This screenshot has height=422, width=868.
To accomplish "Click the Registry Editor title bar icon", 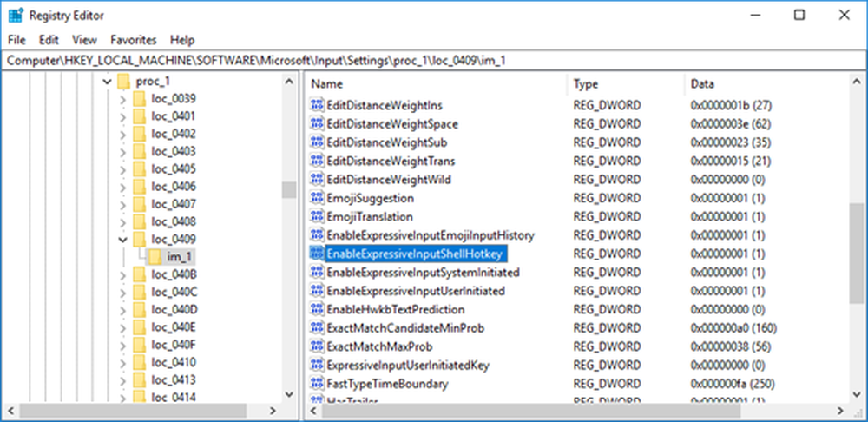I will (x=15, y=15).
